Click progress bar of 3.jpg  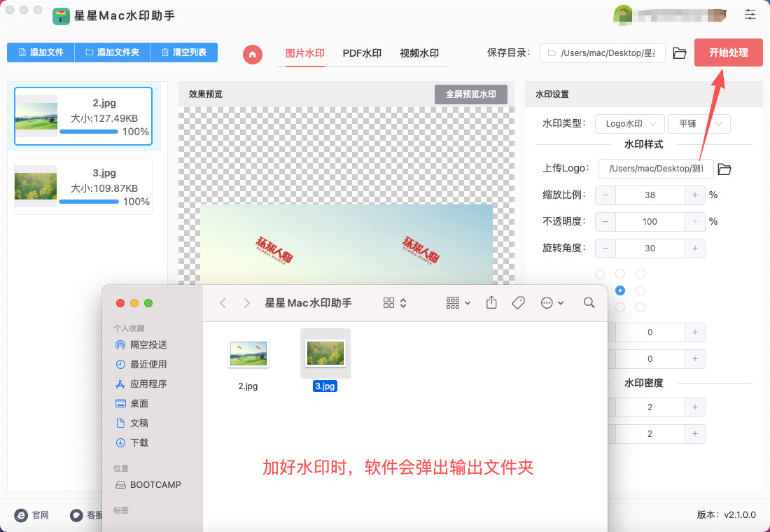pyautogui.click(x=89, y=202)
